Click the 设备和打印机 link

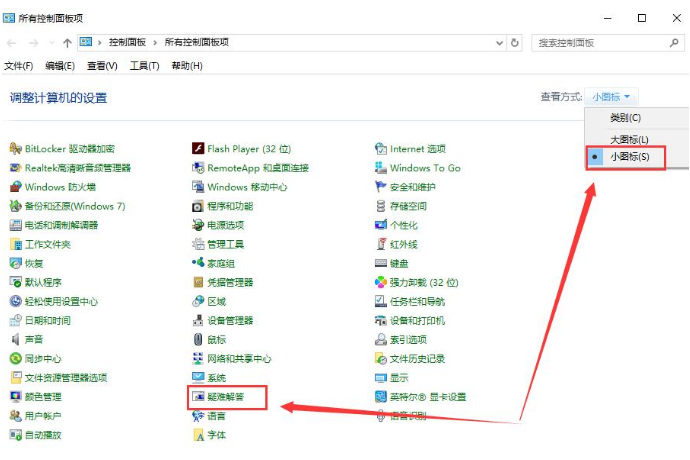tap(417, 320)
